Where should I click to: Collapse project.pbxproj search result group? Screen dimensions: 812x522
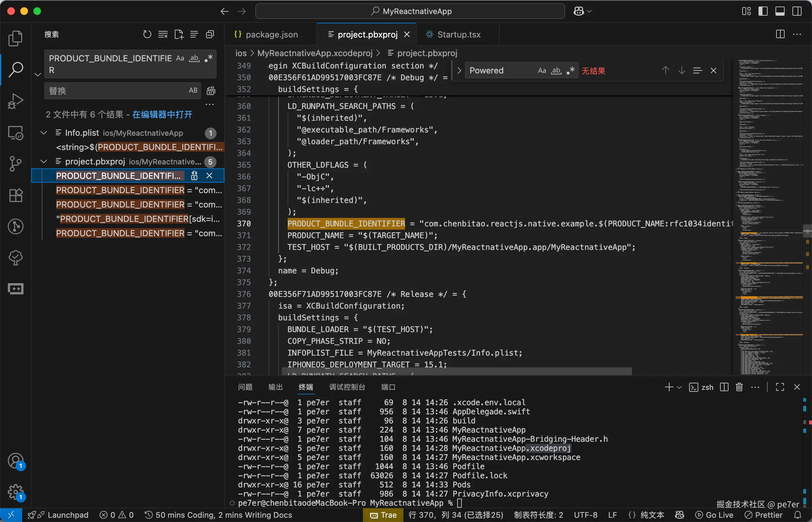tap(44, 162)
